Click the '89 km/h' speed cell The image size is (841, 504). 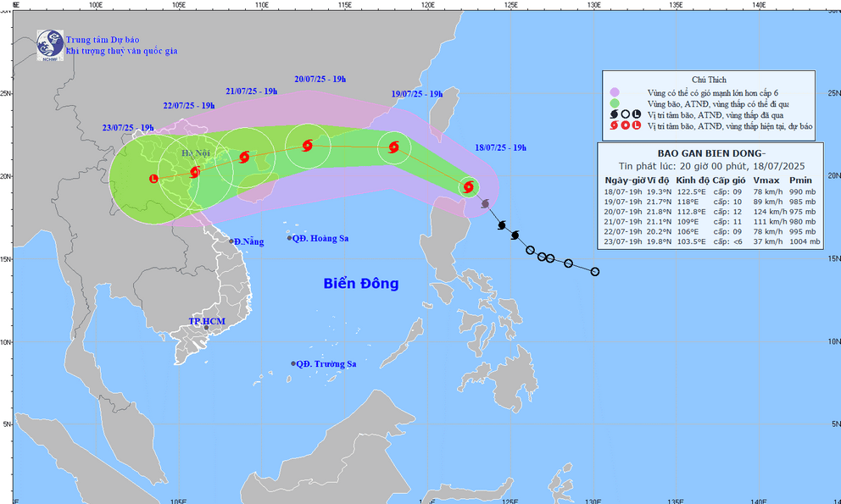click(768, 202)
